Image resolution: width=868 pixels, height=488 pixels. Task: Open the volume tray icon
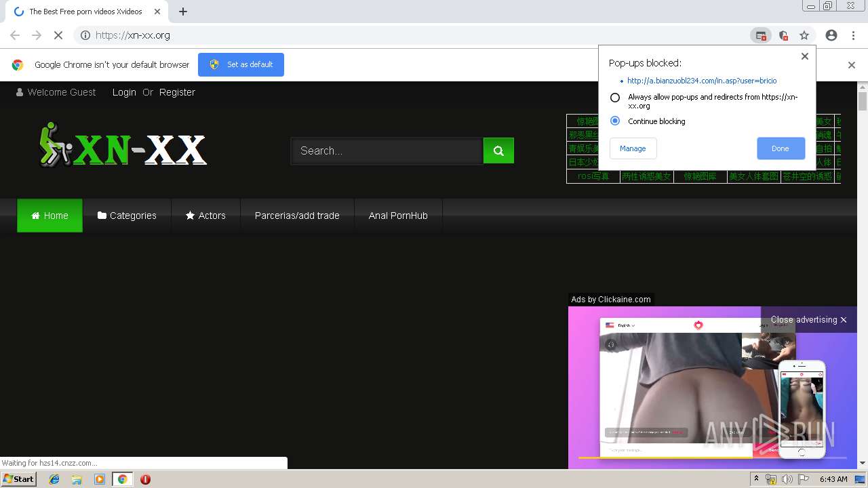[x=787, y=479]
